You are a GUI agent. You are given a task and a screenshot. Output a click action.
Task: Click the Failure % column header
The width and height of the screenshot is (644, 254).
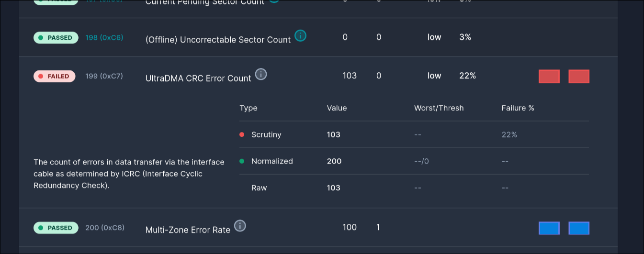[x=518, y=108]
